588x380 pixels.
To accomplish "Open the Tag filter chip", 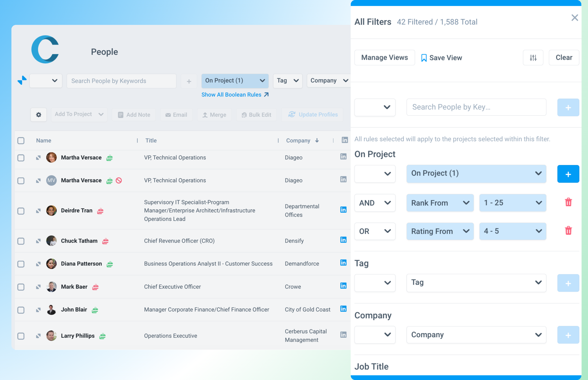I will click(287, 81).
